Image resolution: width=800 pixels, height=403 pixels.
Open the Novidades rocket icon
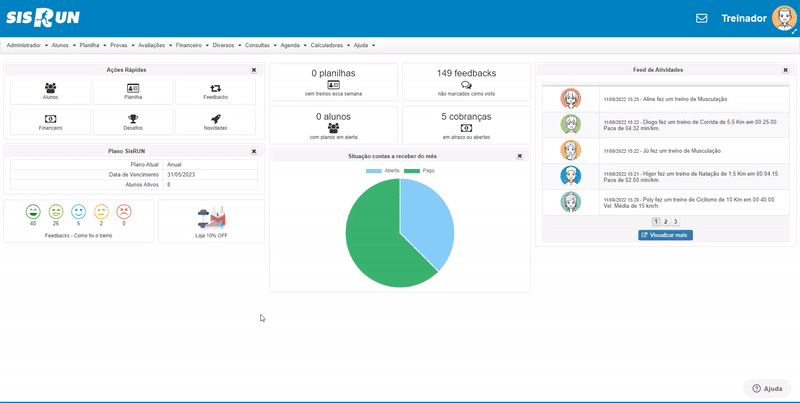click(215, 119)
